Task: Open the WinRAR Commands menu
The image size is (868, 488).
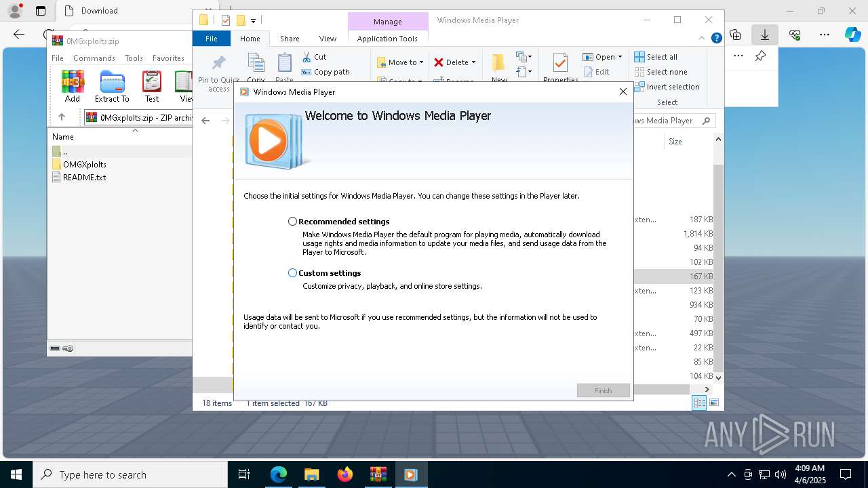Action: pos(94,58)
